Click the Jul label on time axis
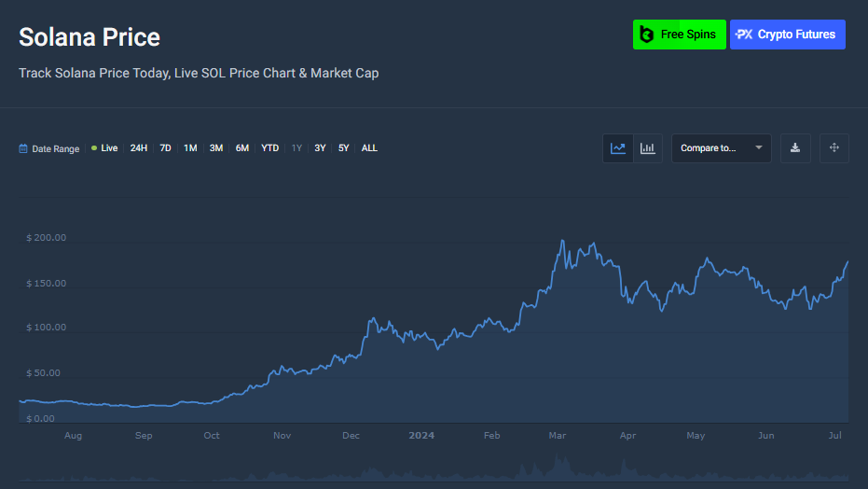The width and height of the screenshot is (868, 489). coord(834,435)
